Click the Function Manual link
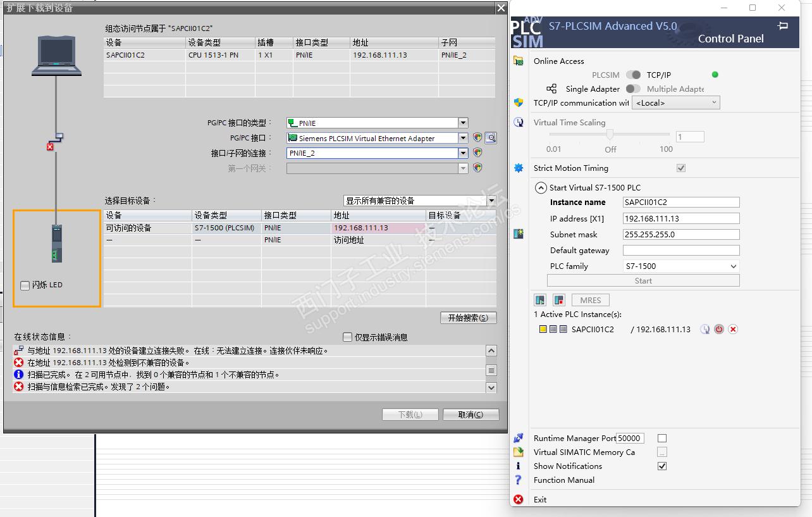The height and width of the screenshot is (517, 812). [564, 480]
